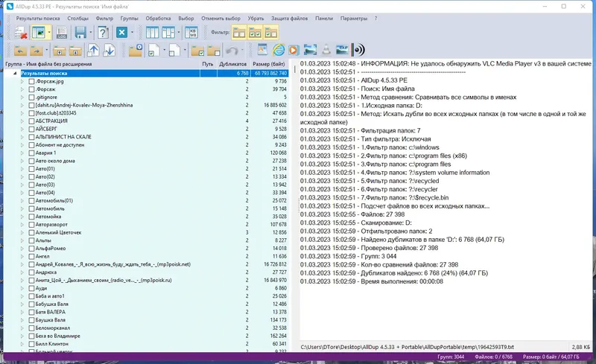
Task: Check the box for .Форсаж.jpg
Action: coord(31,81)
